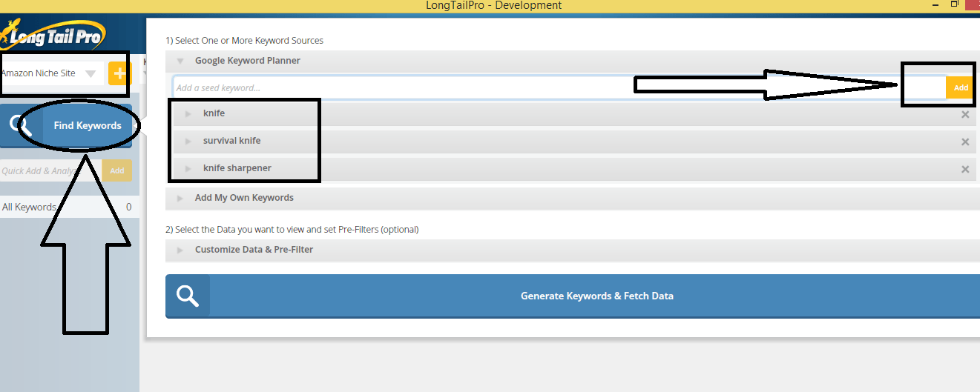Open the Amazon Niche Site project dropdown
Image resolution: width=980 pixels, height=392 pixels.
click(91, 73)
